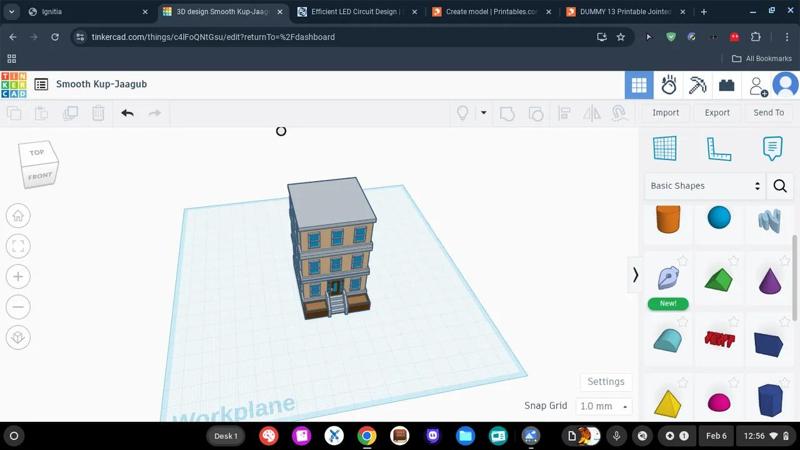The height and width of the screenshot is (450, 800).
Task: Select the Workplane tool icon
Action: (x=665, y=148)
